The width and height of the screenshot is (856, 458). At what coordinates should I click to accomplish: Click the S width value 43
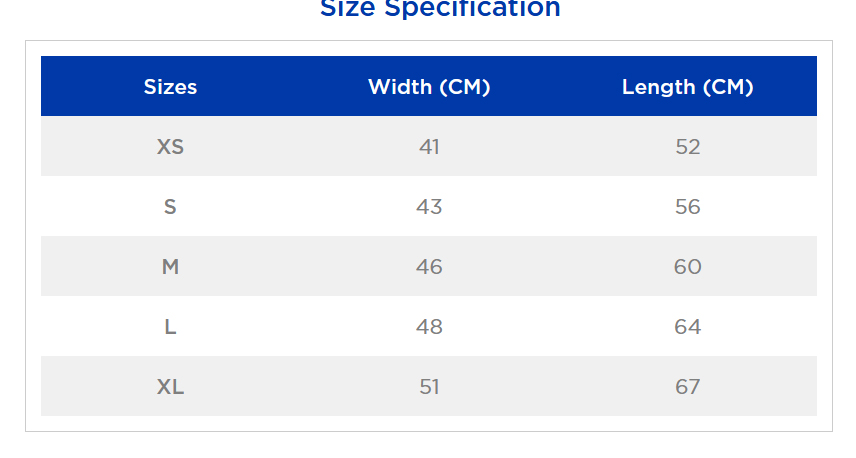[x=429, y=207]
